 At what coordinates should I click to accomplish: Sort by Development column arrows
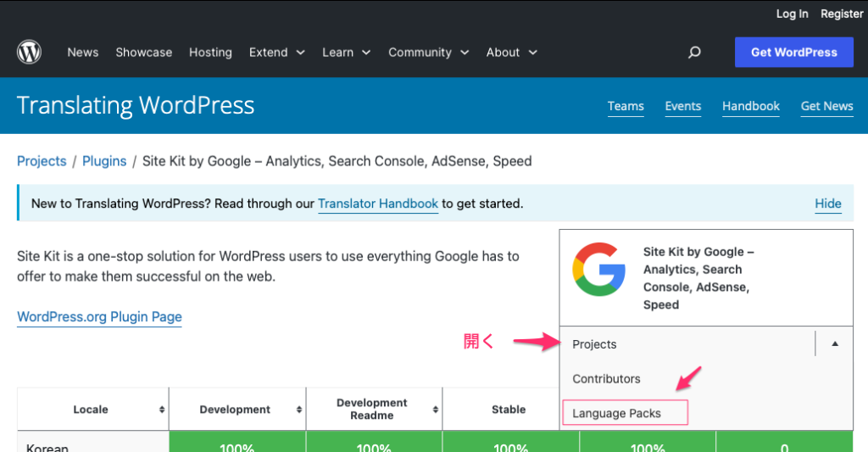click(x=299, y=410)
